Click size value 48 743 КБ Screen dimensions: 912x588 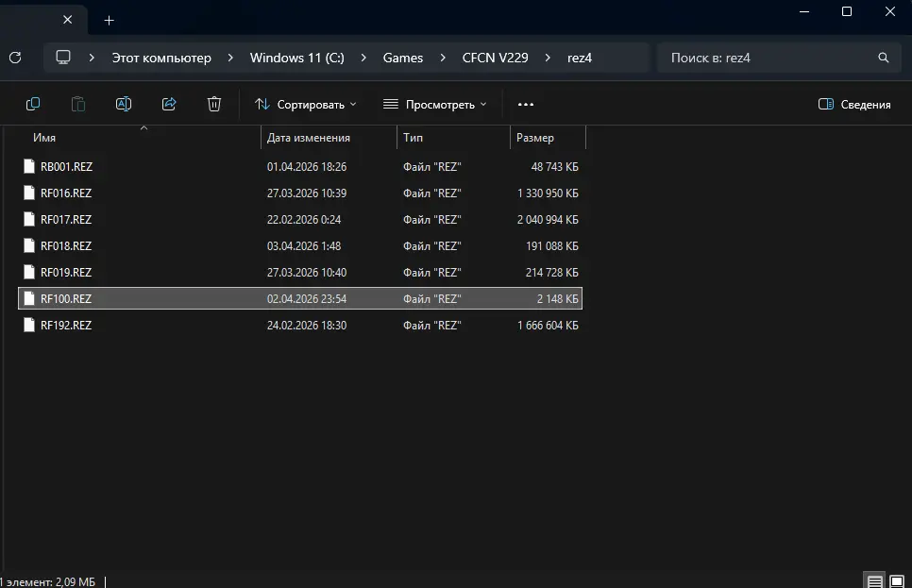click(554, 167)
